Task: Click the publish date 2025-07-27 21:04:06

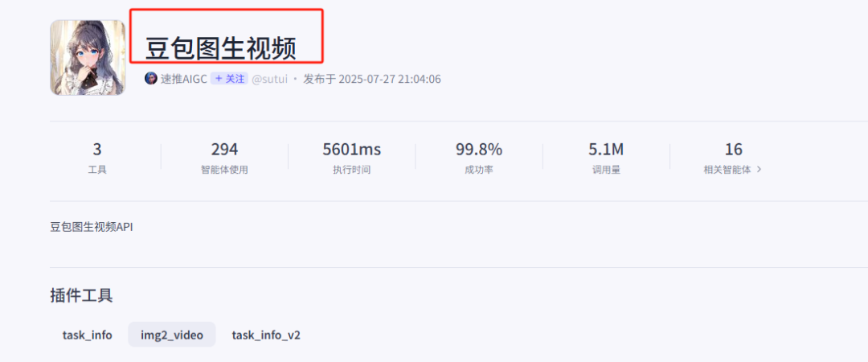Action: [x=390, y=79]
